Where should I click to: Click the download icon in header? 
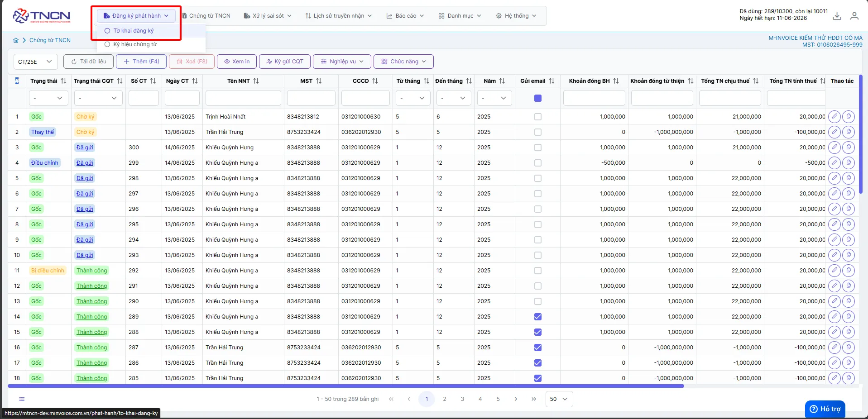pos(837,16)
